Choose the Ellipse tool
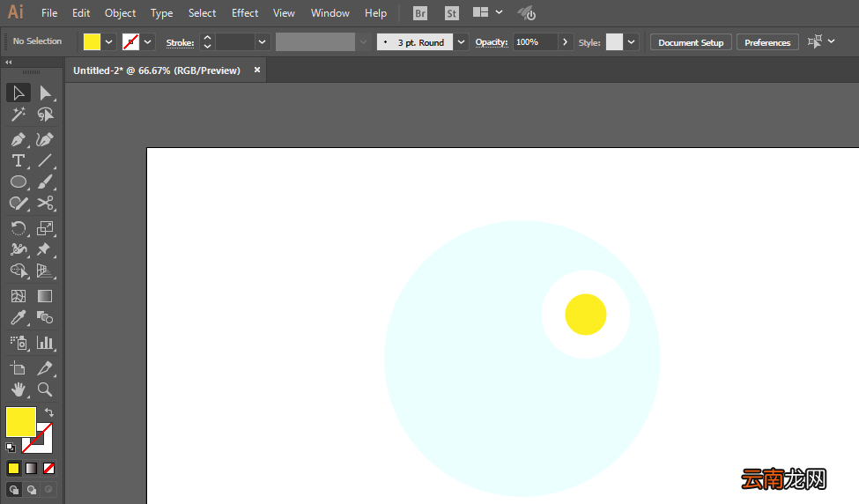This screenshot has height=504, width=859. [x=19, y=182]
